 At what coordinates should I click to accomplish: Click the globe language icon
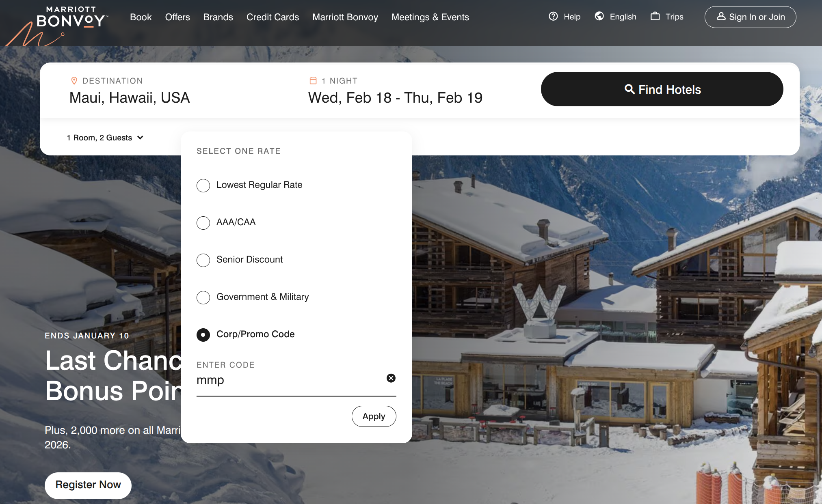[599, 16]
